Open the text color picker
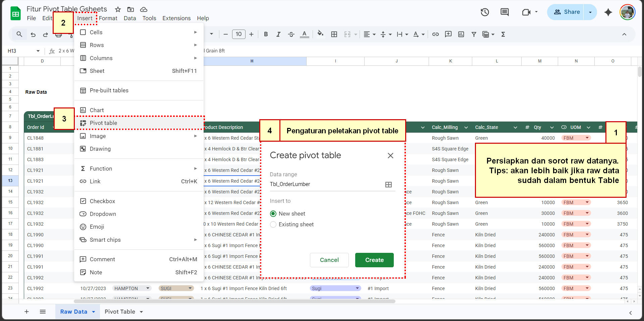This screenshot has height=321, width=644. pyautogui.click(x=304, y=34)
